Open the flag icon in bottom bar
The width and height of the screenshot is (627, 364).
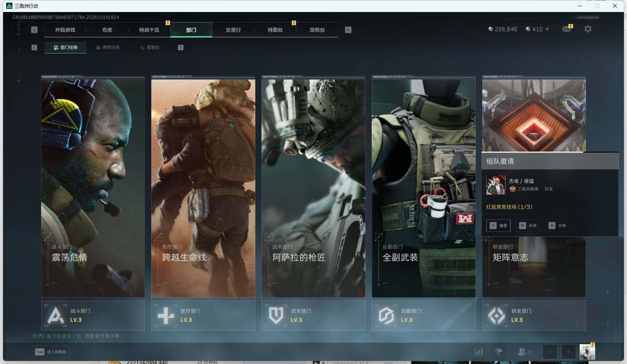coord(499,352)
